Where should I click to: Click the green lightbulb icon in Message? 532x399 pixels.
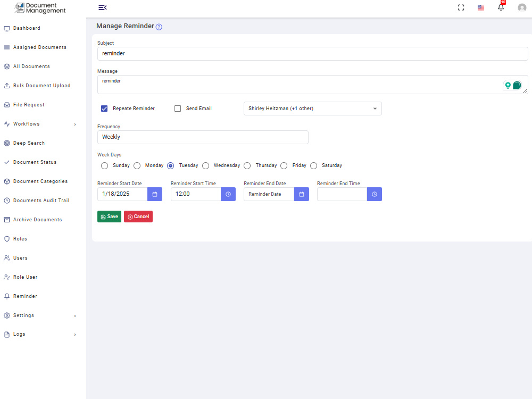coord(508,85)
